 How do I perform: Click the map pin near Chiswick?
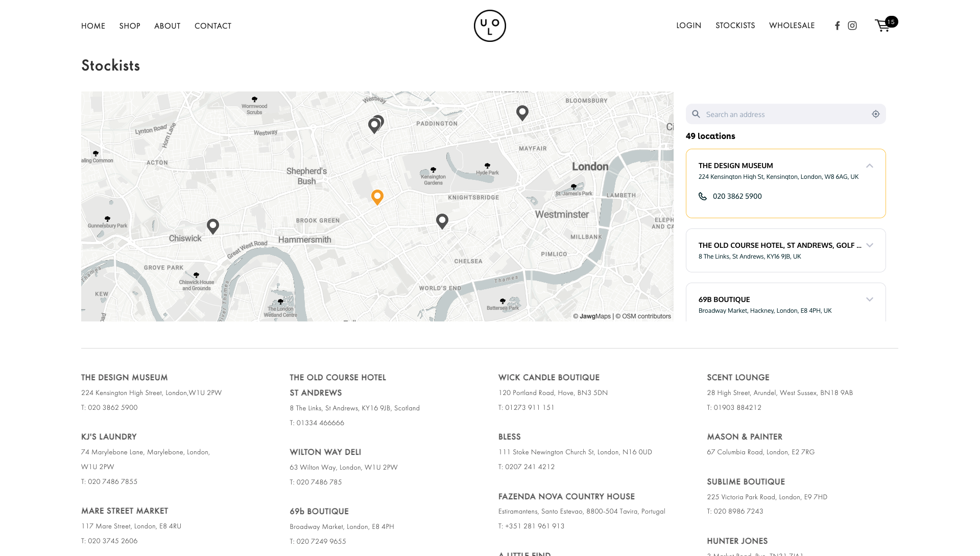tap(213, 226)
